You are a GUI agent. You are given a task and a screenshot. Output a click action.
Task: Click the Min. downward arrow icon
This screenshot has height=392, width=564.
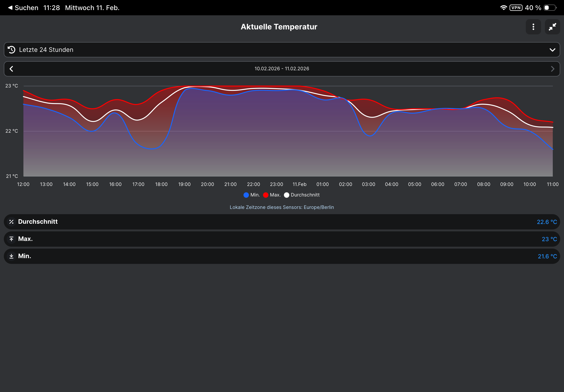tap(11, 256)
